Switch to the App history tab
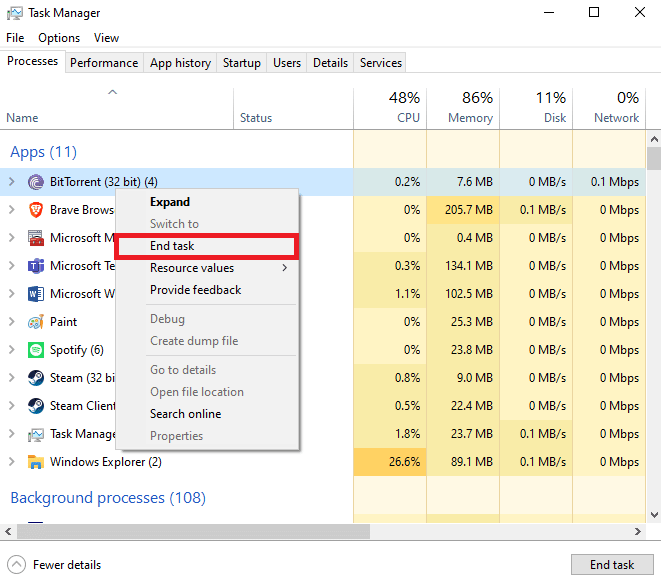The width and height of the screenshot is (661, 587). (180, 63)
